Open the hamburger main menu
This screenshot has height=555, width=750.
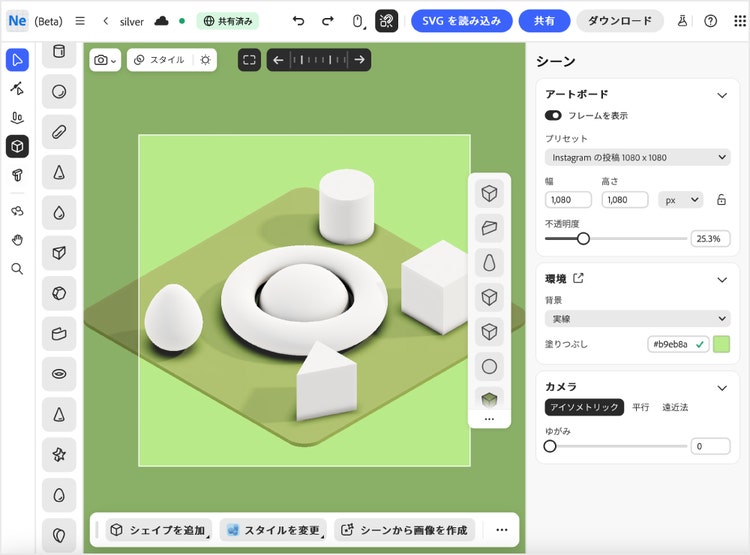pyautogui.click(x=80, y=21)
